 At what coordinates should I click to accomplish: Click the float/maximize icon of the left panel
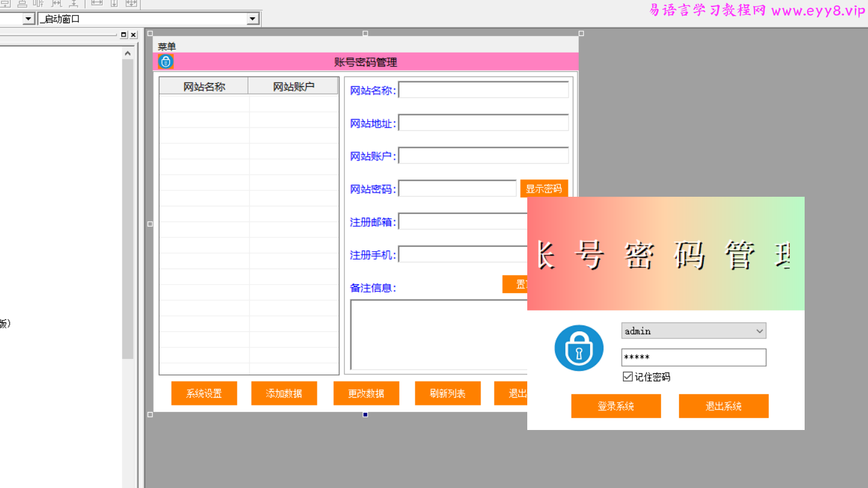[x=124, y=35]
